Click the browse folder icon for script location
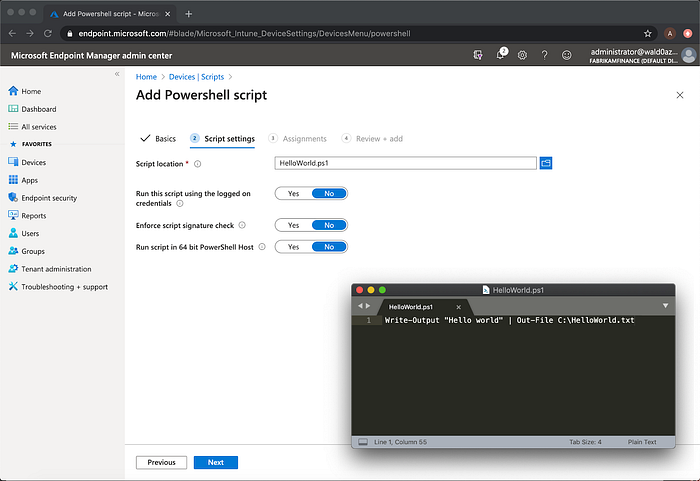 click(x=546, y=163)
